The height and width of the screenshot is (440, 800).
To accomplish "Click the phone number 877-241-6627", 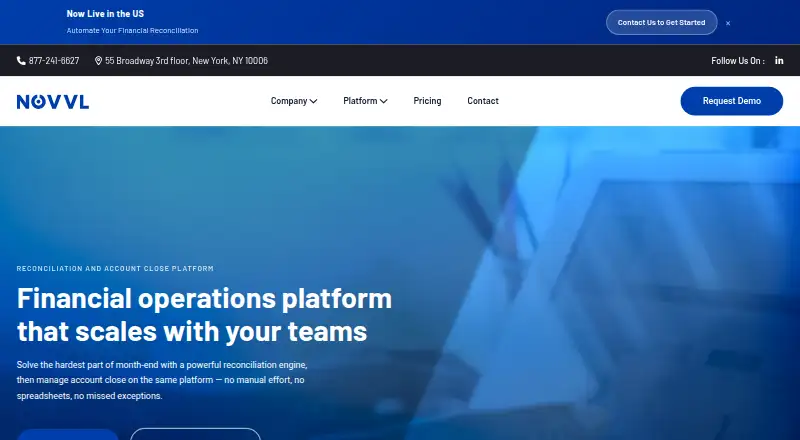I will coord(54,61).
